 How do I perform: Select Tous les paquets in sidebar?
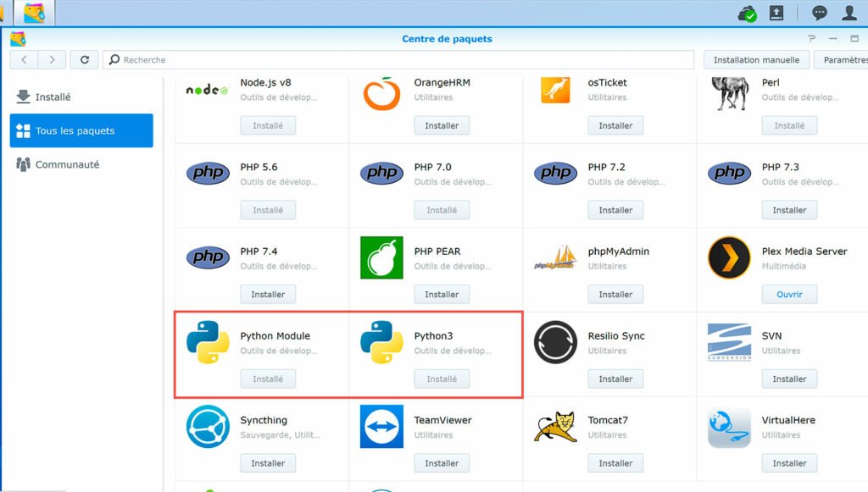[81, 130]
